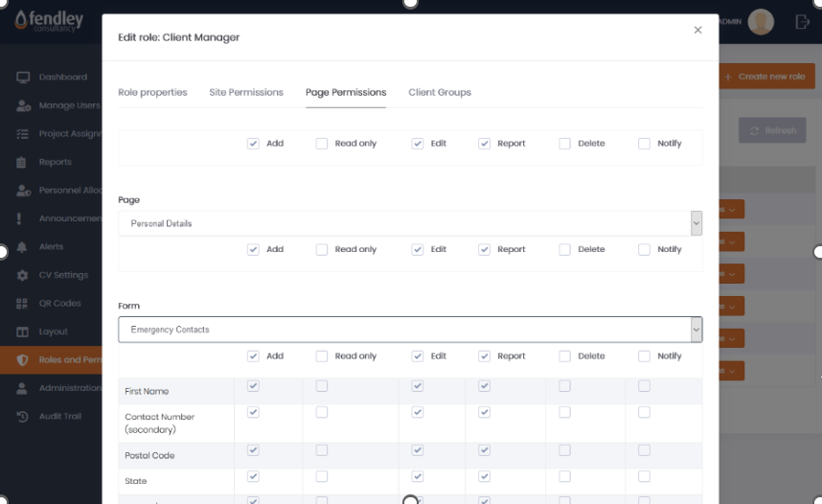Click the Create new role button

coord(765,77)
